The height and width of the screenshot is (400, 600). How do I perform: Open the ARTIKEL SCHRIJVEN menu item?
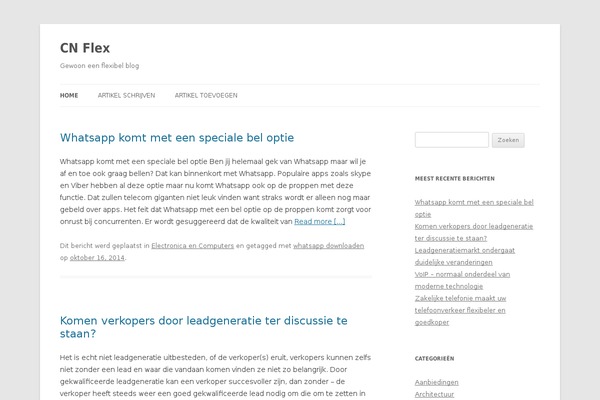pyautogui.click(x=126, y=95)
